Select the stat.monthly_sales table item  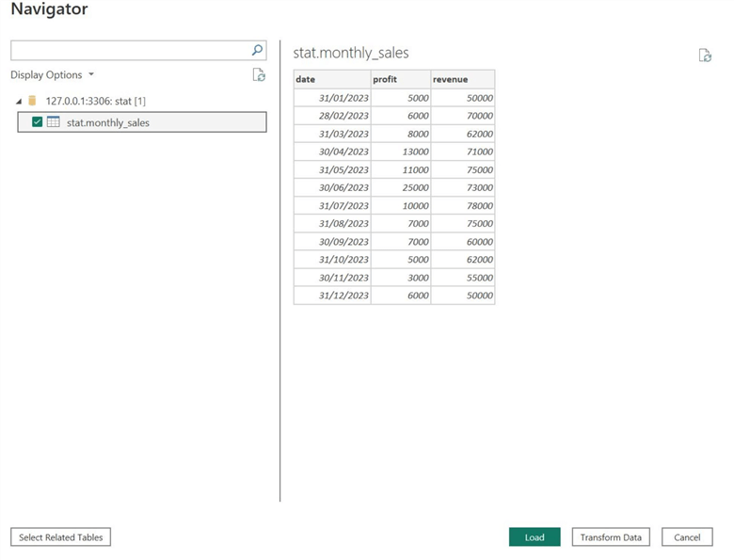pos(107,122)
